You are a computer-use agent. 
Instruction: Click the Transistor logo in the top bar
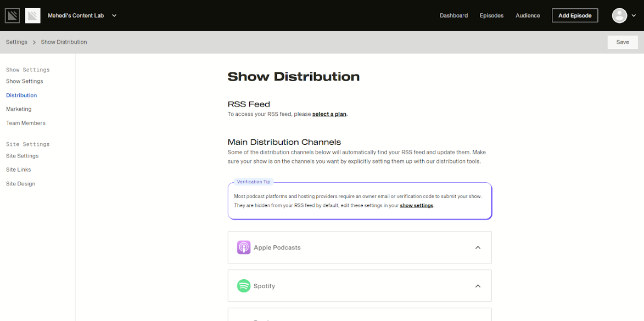(x=12, y=15)
